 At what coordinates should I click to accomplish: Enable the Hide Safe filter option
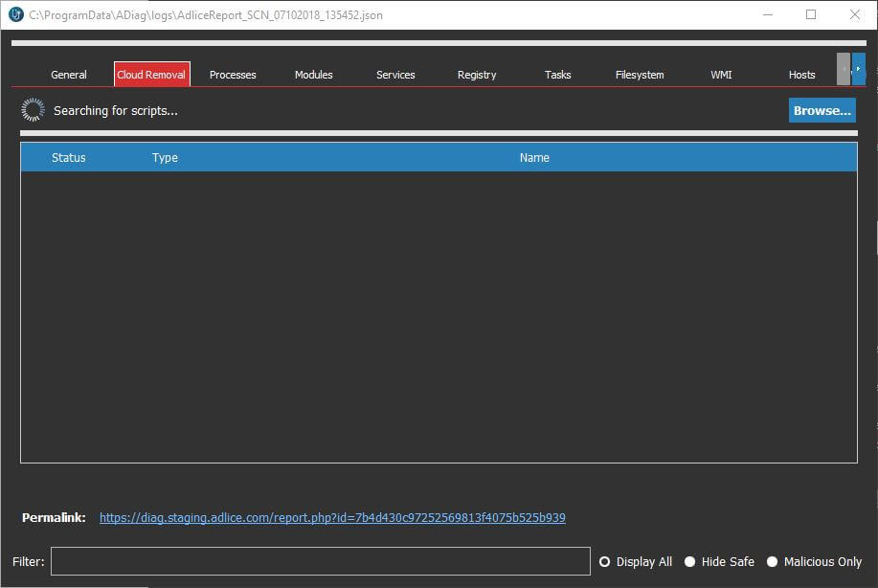coord(689,562)
